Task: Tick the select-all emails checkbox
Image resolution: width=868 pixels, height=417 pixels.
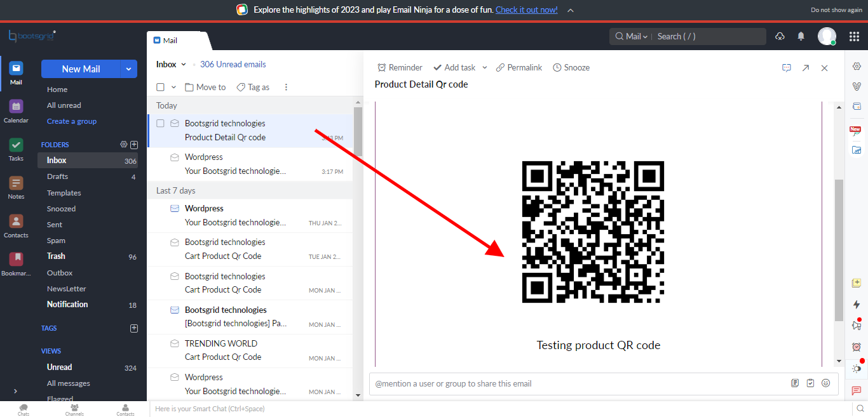Action: [x=161, y=87]
